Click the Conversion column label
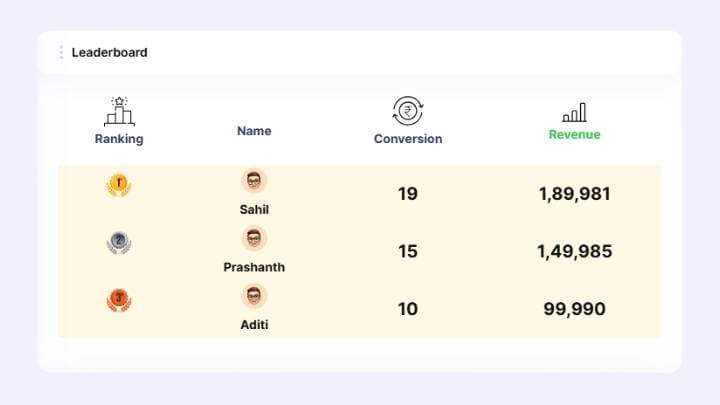 tap(407, 139)
